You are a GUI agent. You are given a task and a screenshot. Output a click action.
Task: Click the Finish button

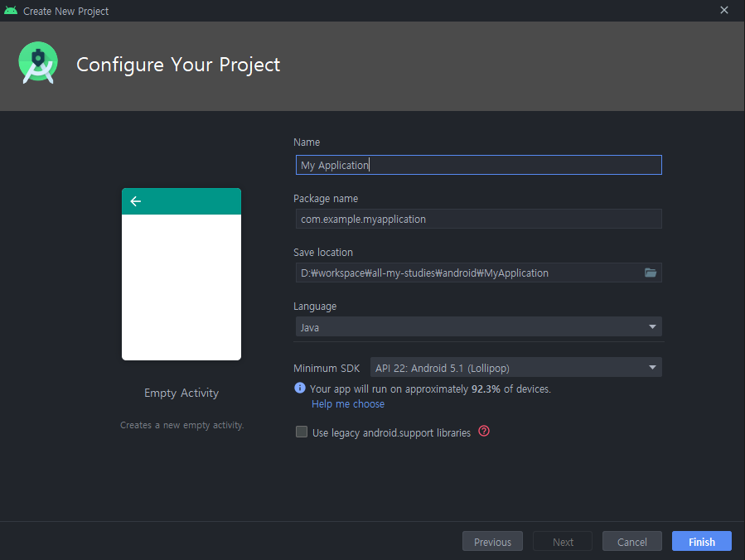click(701, 542)
